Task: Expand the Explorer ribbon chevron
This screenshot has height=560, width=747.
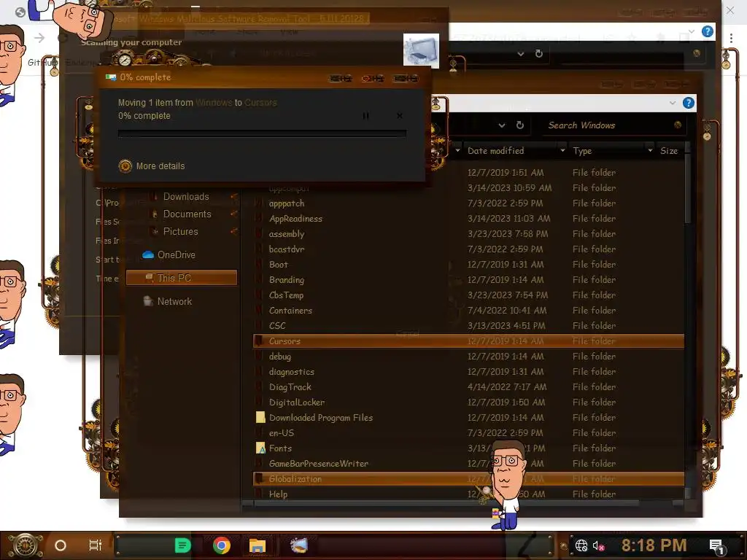Action: coord(672,103)
